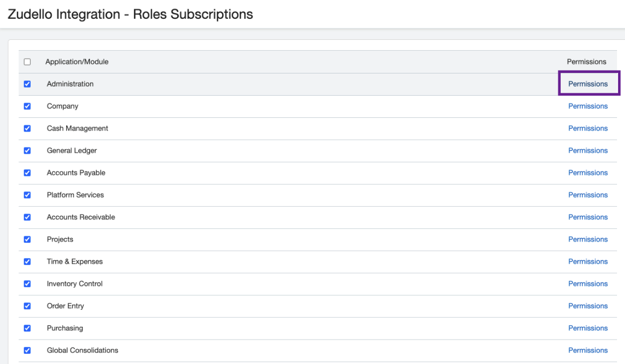Uncheck the Administration module checkbox
This screenshot has width=625, height=364.
[27, 84]
